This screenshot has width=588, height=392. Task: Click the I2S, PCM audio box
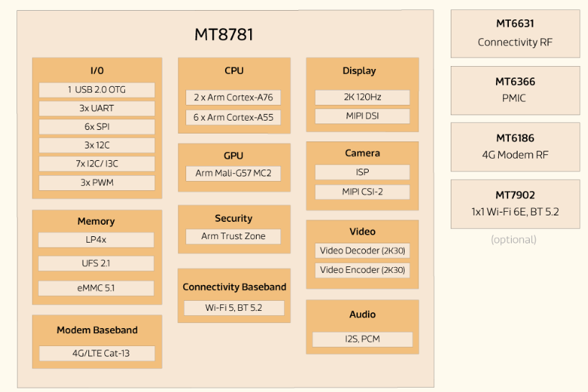point(362,339)
